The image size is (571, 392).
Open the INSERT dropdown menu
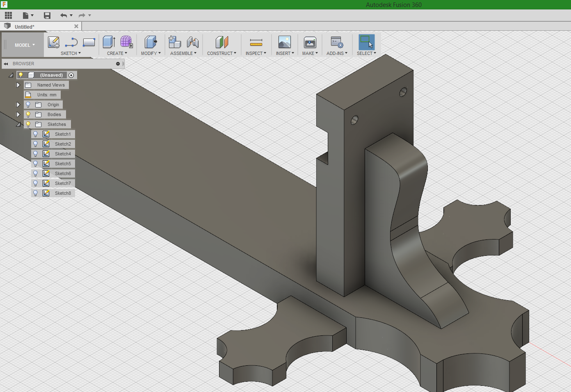click(285, 53)
